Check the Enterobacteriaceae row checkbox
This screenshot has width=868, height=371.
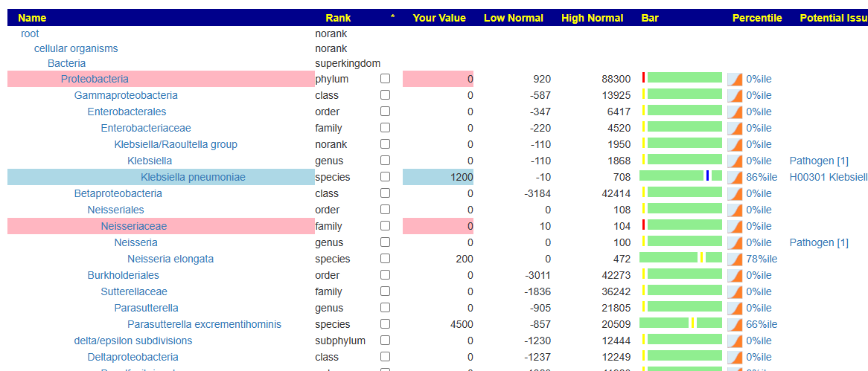point(386,128)
